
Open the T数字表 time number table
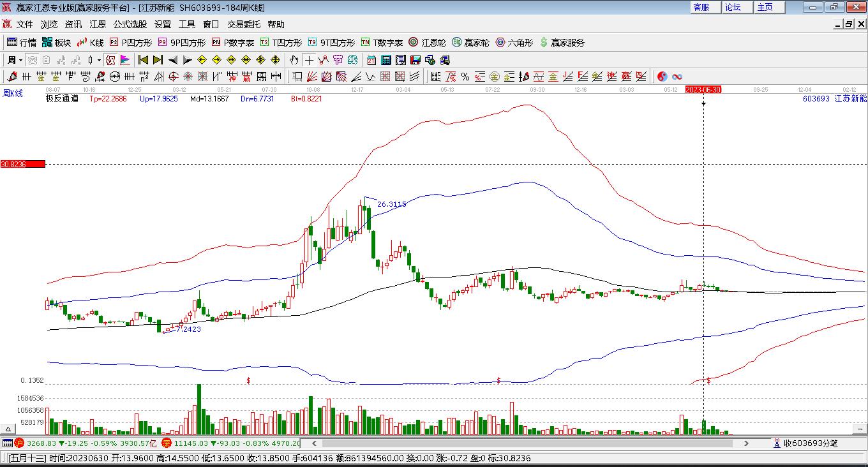(x=382, y=43)
